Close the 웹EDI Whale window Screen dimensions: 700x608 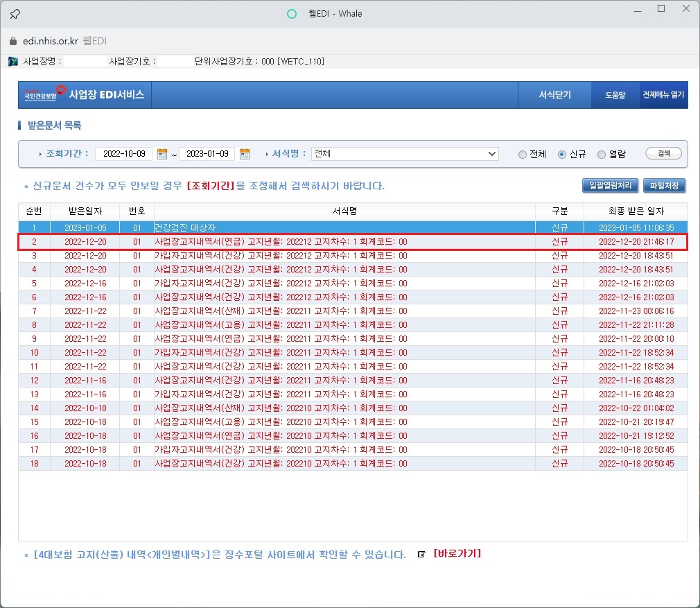point(686,8)
